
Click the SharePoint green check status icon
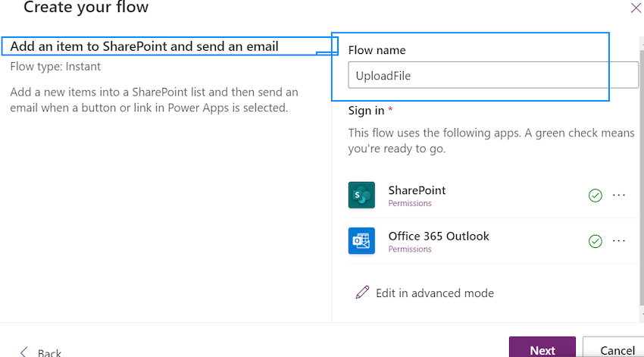(595, 196)
